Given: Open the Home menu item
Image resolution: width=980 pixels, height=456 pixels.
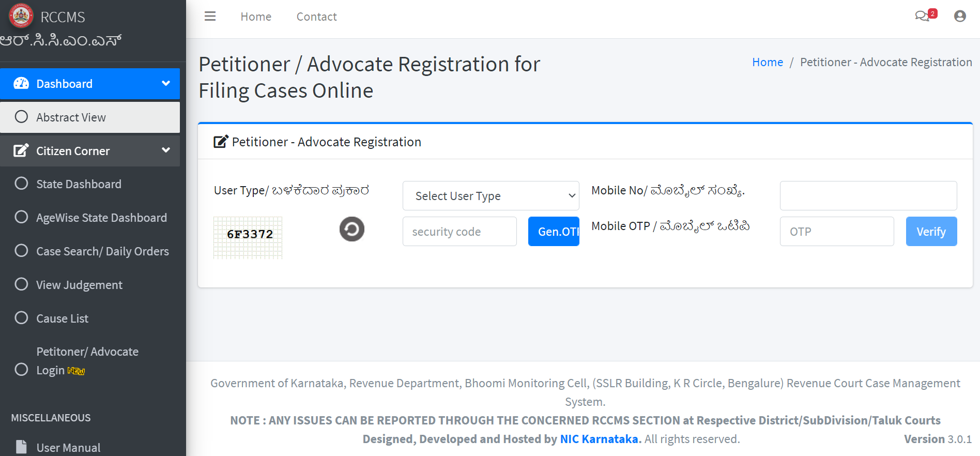Looking at the screenshot, I should point(256,16).
